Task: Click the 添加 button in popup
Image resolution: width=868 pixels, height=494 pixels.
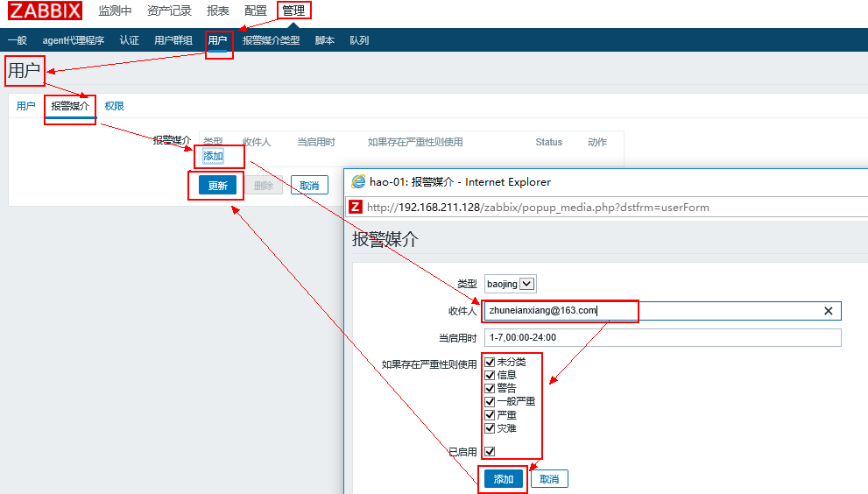Action: pos(504,479)
